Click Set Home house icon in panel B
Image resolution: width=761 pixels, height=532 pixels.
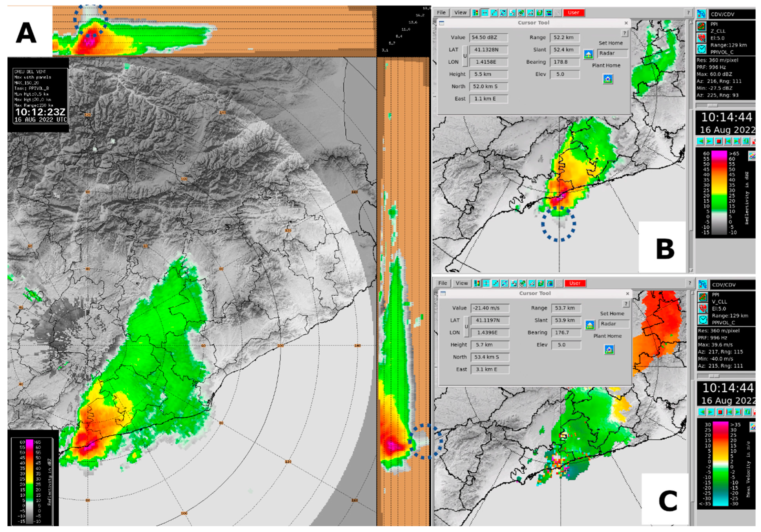tap(588, 54)
